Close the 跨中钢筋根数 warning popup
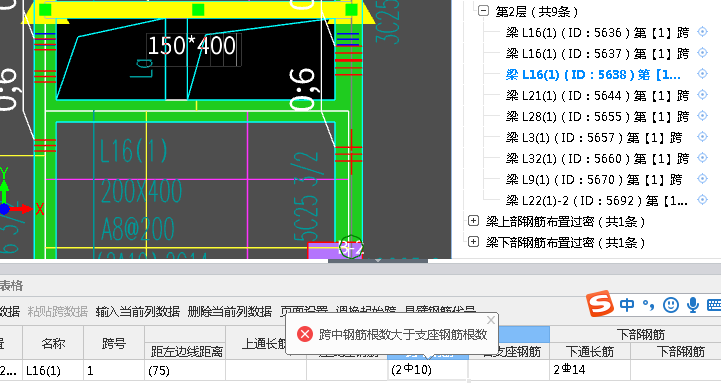This screenshot has width=721, height=392. point(491,320)
